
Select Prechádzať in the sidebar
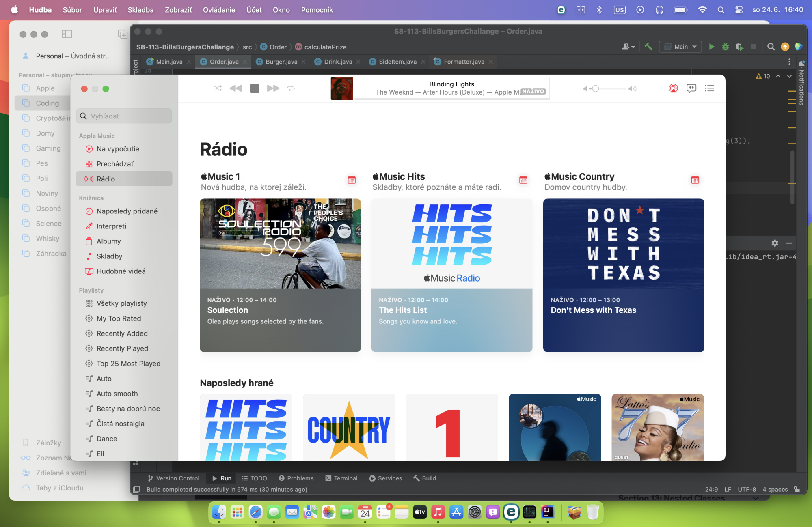point(115,164)
